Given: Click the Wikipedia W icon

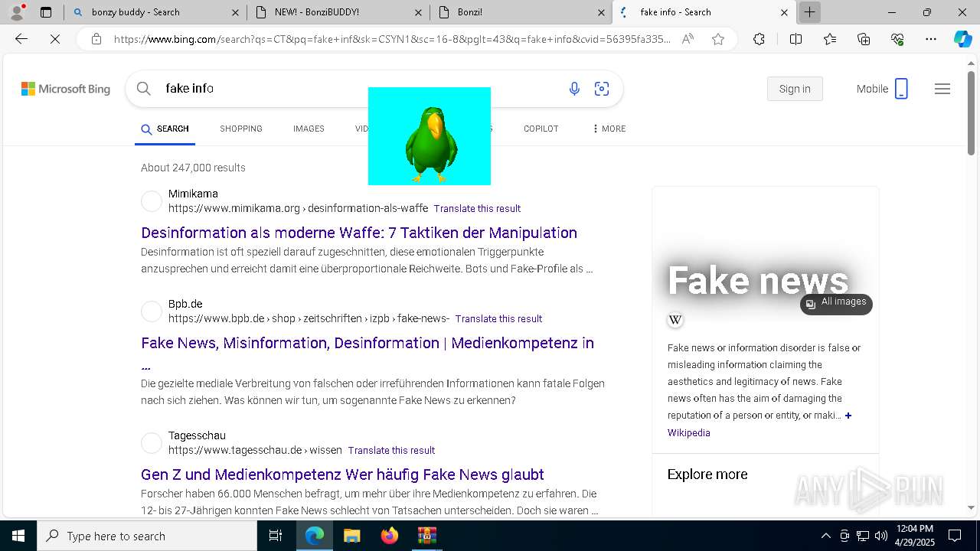Looking at the screenshot, I should click(x=675, y=320).
